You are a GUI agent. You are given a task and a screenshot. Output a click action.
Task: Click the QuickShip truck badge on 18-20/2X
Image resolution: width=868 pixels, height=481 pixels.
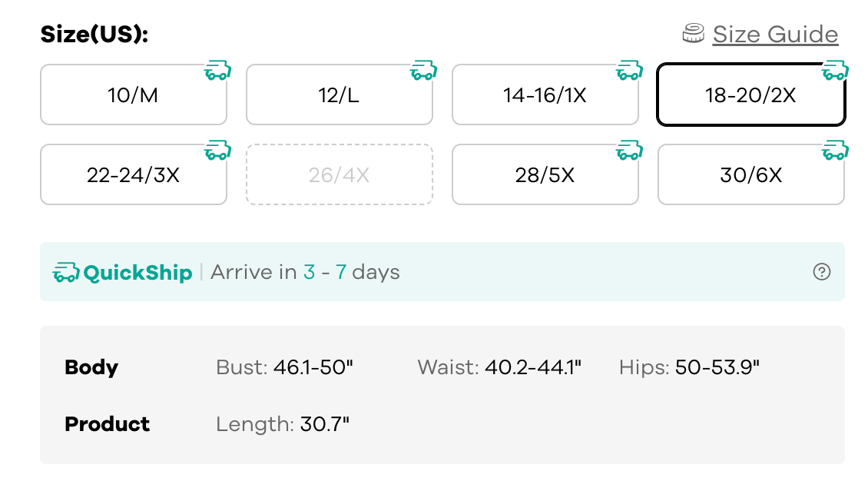(835, 71)
